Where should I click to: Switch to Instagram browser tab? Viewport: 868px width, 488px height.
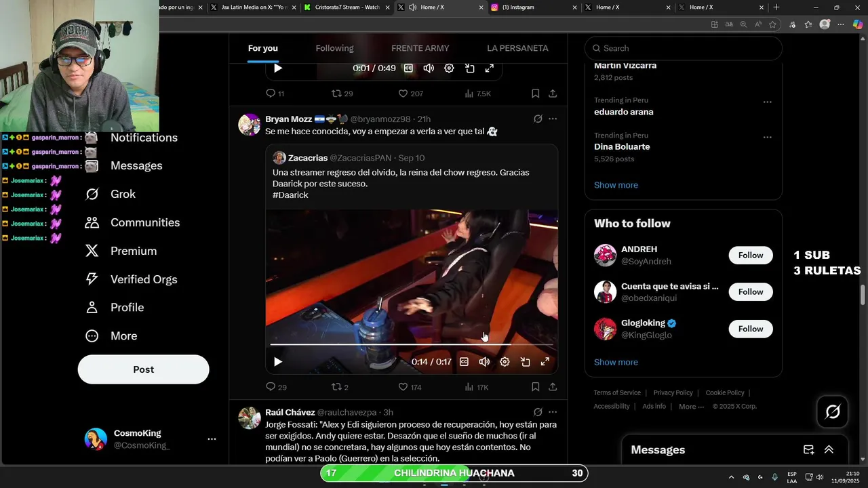(533, 7)
